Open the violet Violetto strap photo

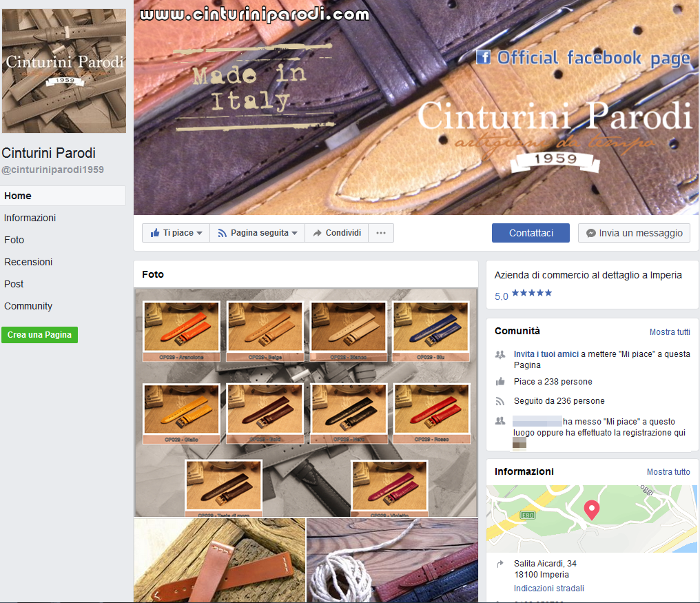point(389,488)
